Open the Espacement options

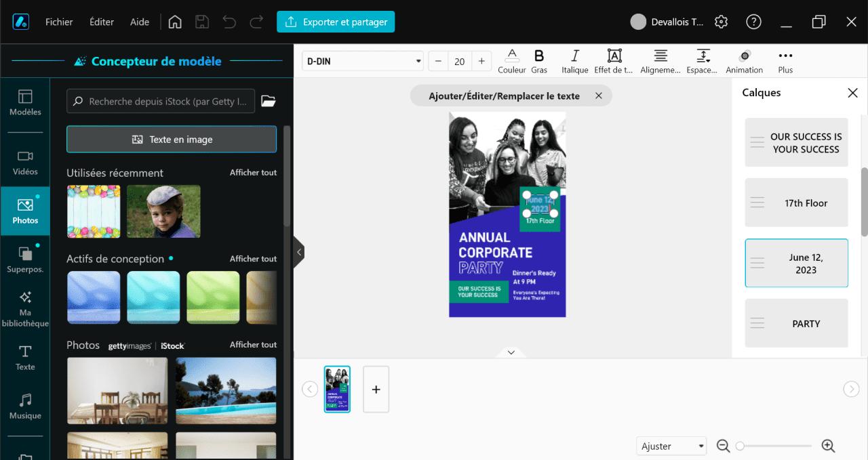(x=703, y=61)
